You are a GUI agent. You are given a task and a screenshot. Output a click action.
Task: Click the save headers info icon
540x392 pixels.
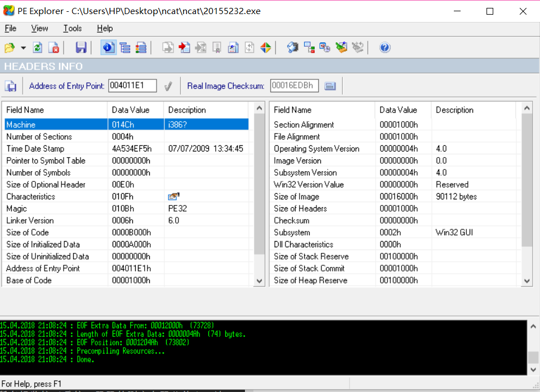pyautogui.click(x=11, y=86)
